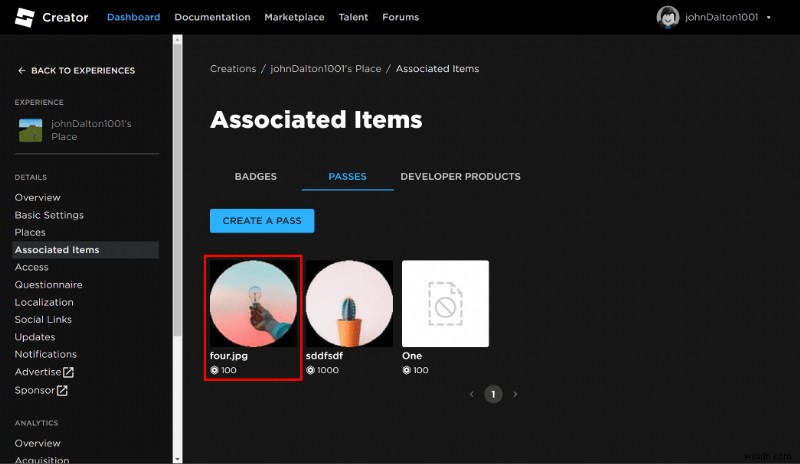Open Notifications sidebar item

45,354
